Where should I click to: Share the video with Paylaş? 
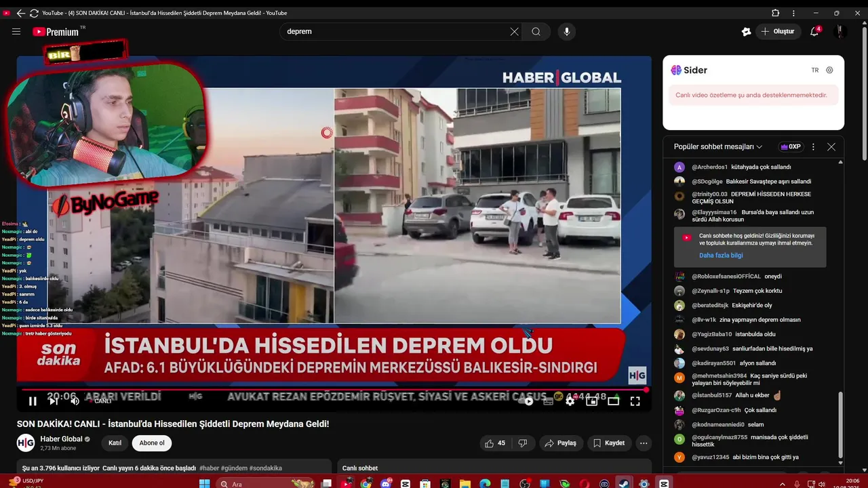coord(561,443)
